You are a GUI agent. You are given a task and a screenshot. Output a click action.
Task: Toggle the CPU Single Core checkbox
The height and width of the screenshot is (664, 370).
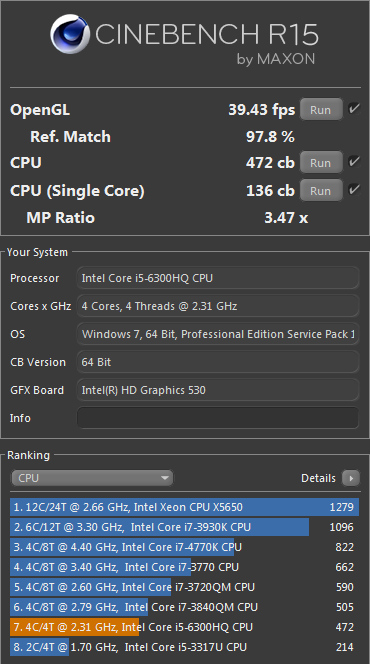coord(354,190)
